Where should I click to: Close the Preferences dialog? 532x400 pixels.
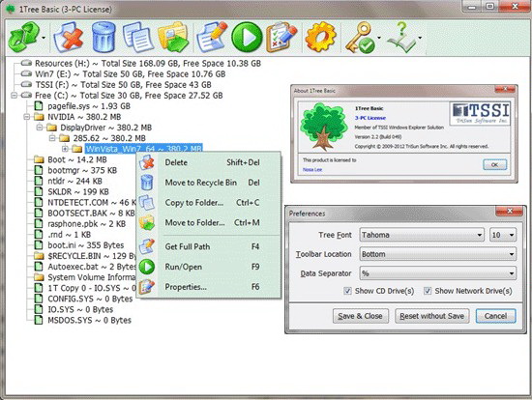coord(509,212)
